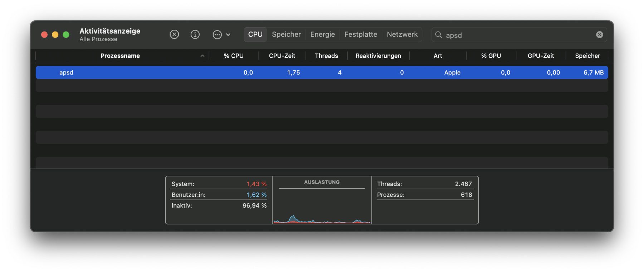Select the CPU tab
The image size is (644, 272).
coord(255,35)
